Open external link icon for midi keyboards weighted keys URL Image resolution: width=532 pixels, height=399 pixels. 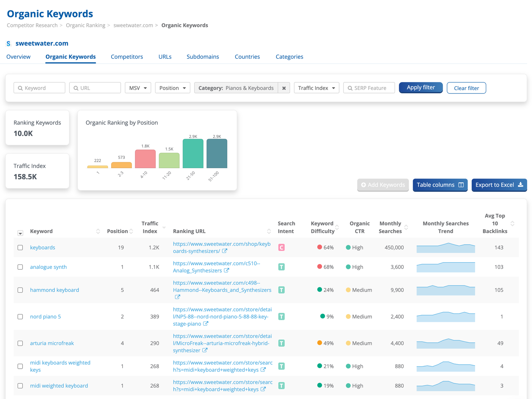tap(263, 369)
